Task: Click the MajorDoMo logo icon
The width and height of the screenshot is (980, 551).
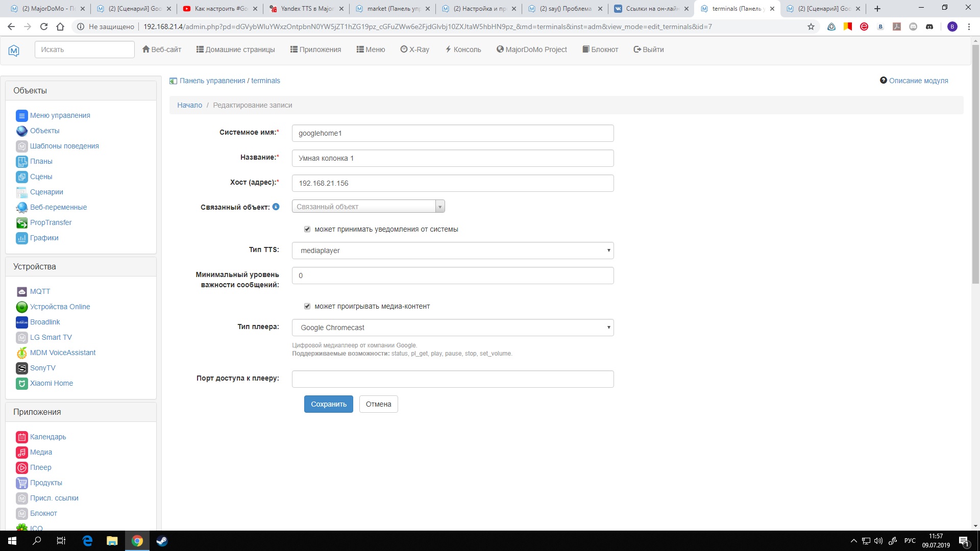Action: coord(14,50)
